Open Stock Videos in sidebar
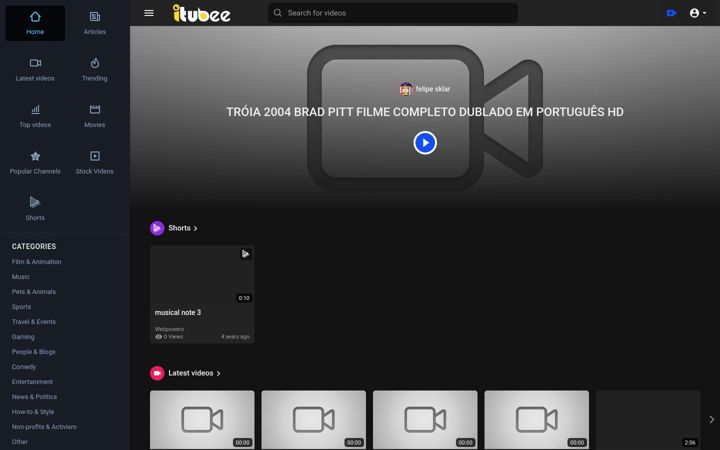The image size is (720, 450). point(95,163)
